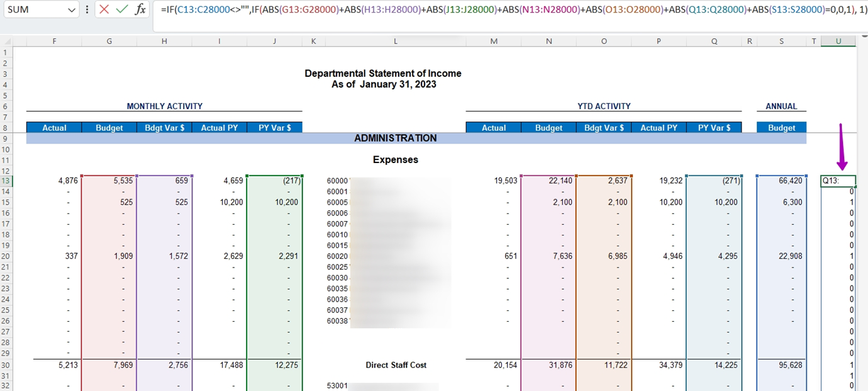Select column F header
The height and width of the screenshot is (391, 868).
[54, 42]
